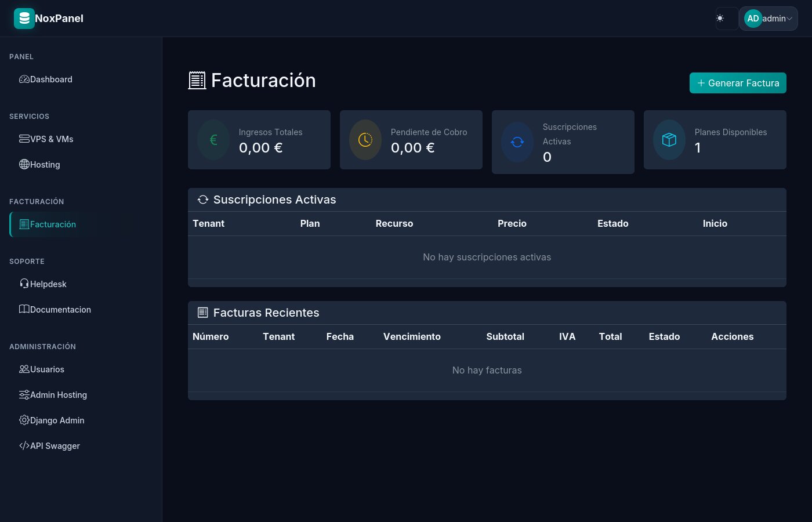This screenshot has width=812, height=522.
Task: Open the admin user dropdown menu
Action: (768, 19)
